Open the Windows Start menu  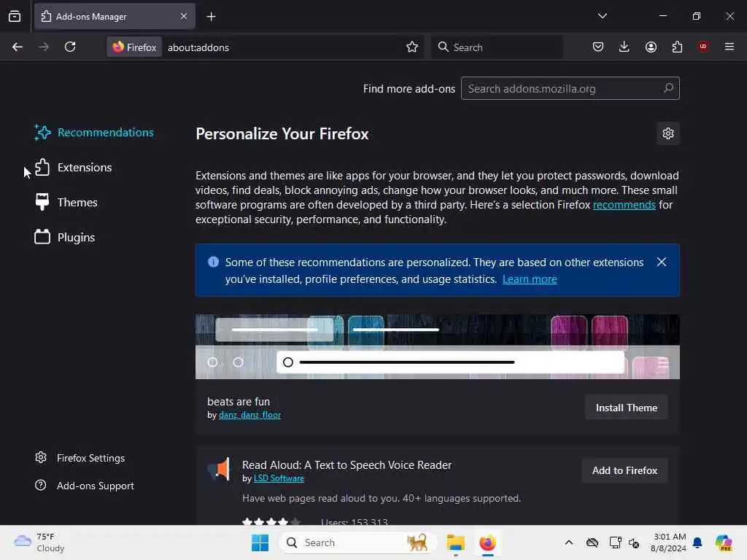(x=260, y=542)
